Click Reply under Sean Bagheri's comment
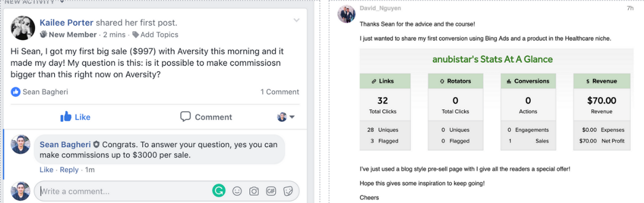Screen dimensions: 644x203 tap(69, 170)
